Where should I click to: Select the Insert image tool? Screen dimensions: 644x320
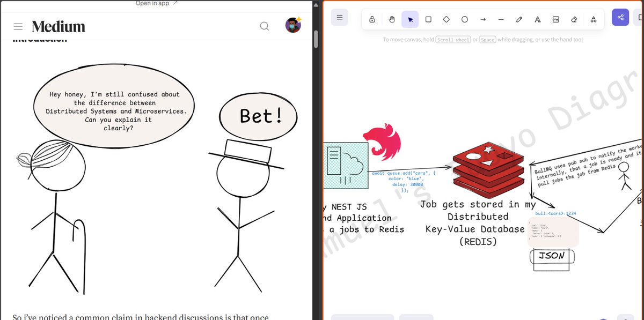click(556, 19)
